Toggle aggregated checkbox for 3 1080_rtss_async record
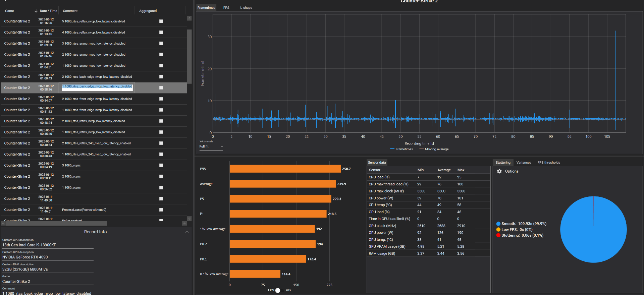Viewport: 644px width, 295px height. (x=161, y=44)
